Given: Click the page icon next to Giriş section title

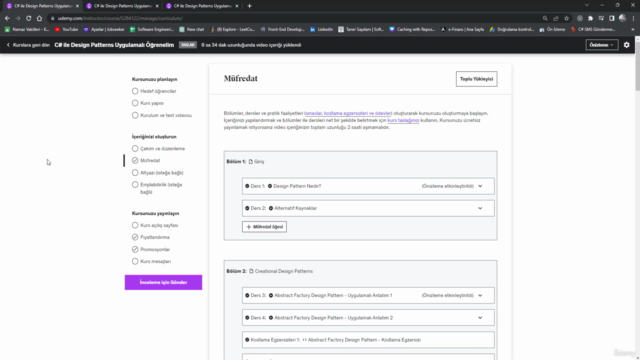Looking at the screenshot, I should pos(251,162).
